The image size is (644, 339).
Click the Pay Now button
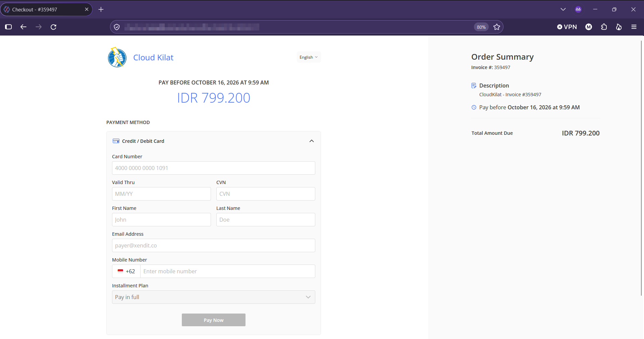point(214,320)
